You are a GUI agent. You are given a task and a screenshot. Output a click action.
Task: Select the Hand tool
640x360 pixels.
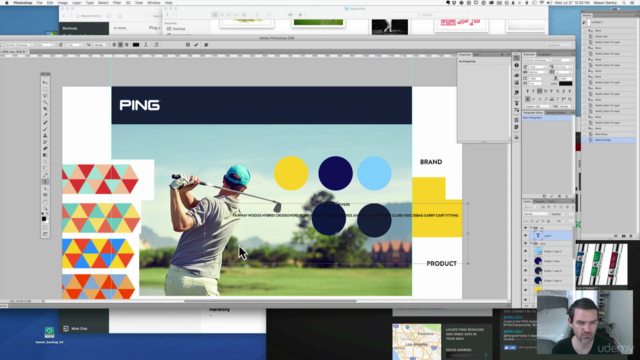coord(45,202)
